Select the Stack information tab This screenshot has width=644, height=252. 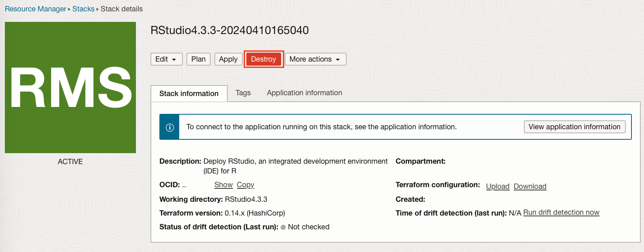(189, 94)
